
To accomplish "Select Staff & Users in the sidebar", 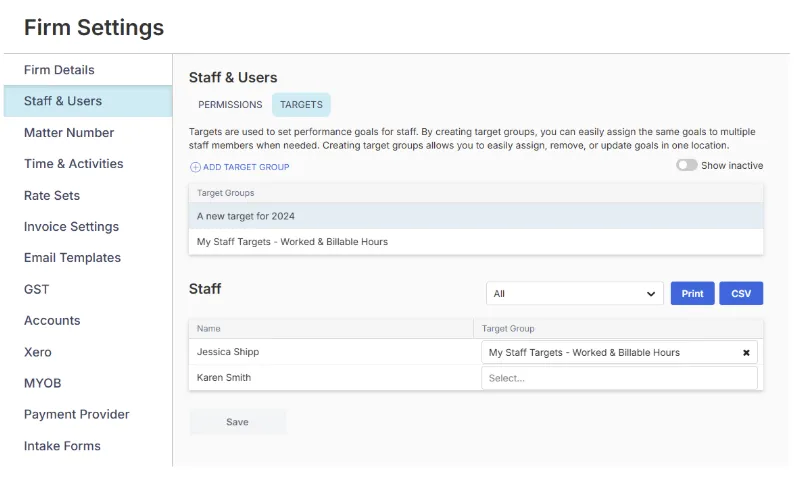I will click(88, 101).
